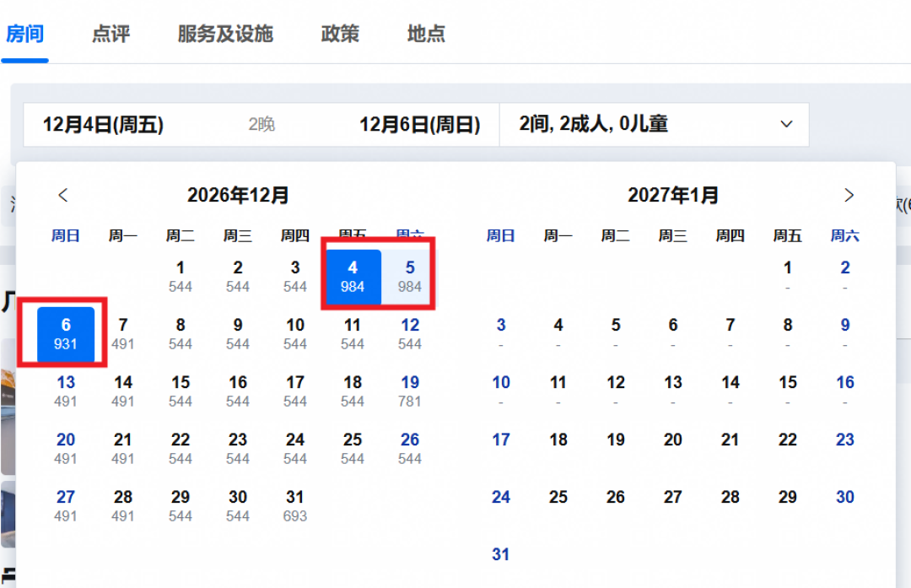Image resolution: width=911 pixels, height=588 pixels.
Task: Select January 17 in 2027年1月
Action: [x=501, y=440]
